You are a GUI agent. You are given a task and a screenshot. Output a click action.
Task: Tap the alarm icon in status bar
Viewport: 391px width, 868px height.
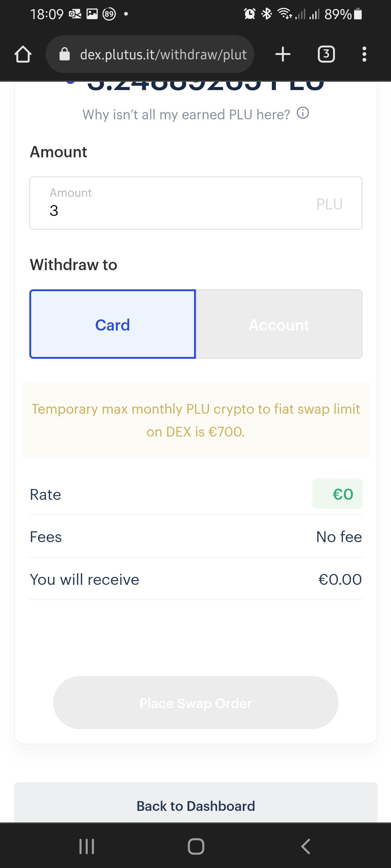point(249,14)
